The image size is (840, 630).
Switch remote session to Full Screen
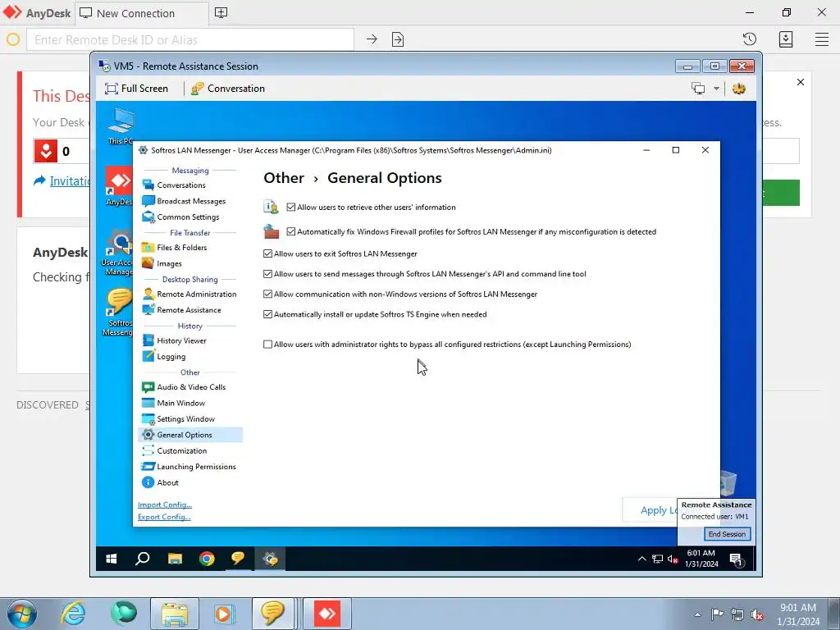(x=136, y=89)
